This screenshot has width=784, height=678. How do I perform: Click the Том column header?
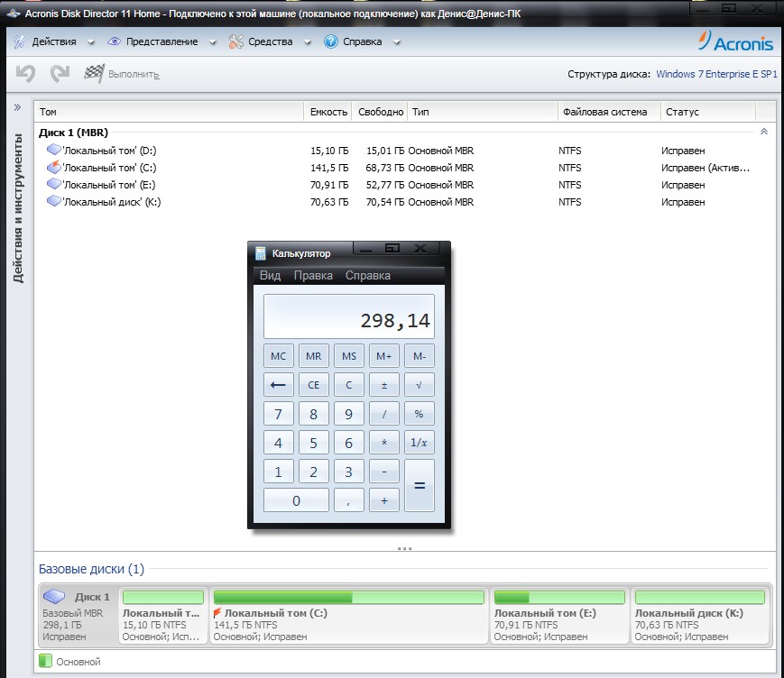pyautogui.click(x=169, y=112)
